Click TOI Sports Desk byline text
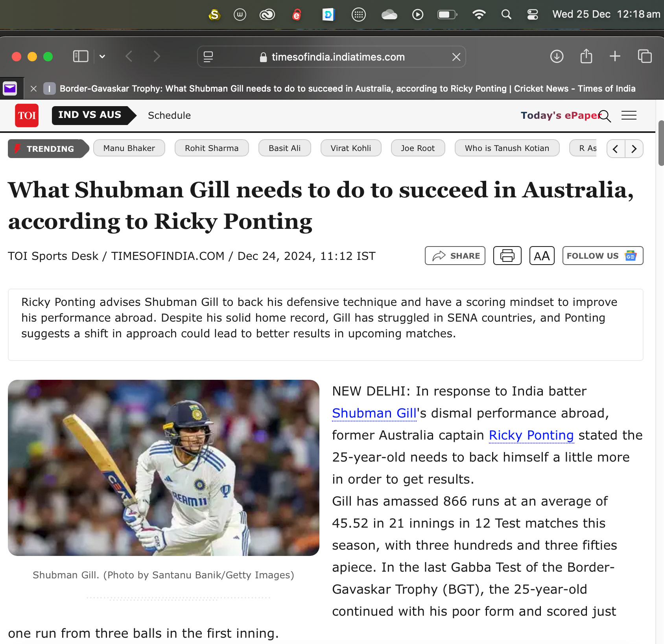Viewport: 664px width, 644px height. click(53, 256)
